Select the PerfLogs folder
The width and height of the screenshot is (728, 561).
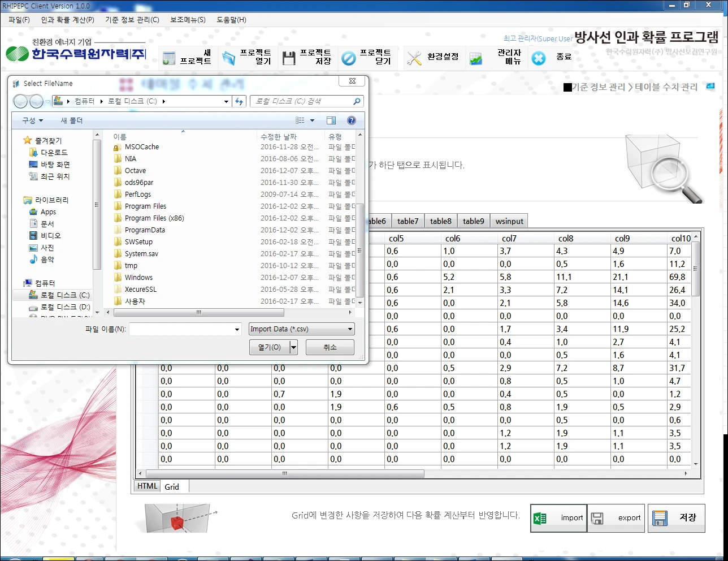coord(138,195)
